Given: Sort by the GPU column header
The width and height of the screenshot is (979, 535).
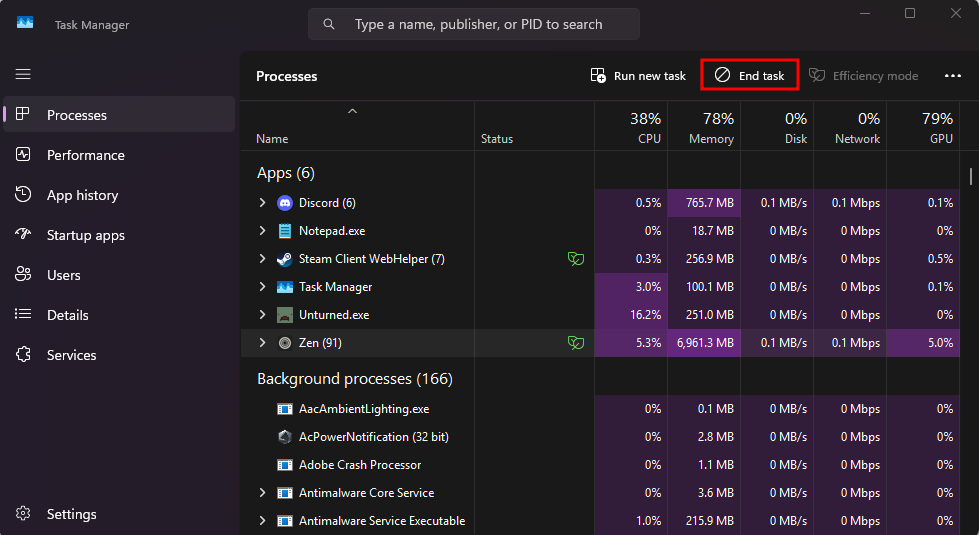Looking at the screenshot, I should click(x=923, y=127).
